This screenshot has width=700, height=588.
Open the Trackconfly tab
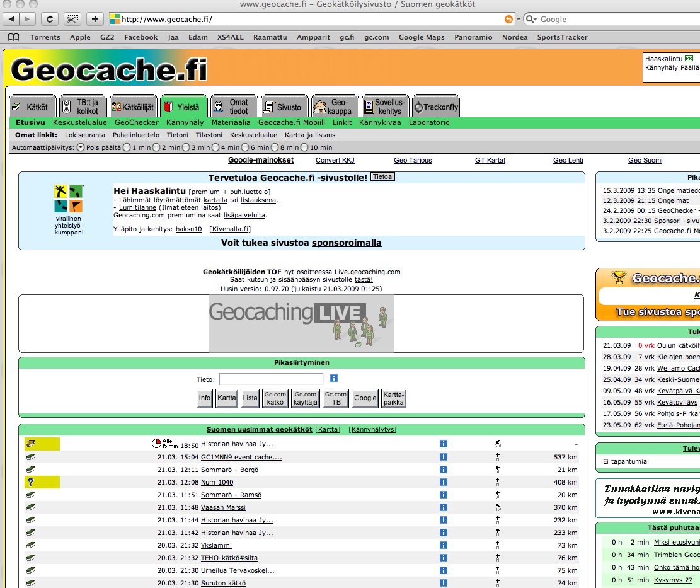436,107
